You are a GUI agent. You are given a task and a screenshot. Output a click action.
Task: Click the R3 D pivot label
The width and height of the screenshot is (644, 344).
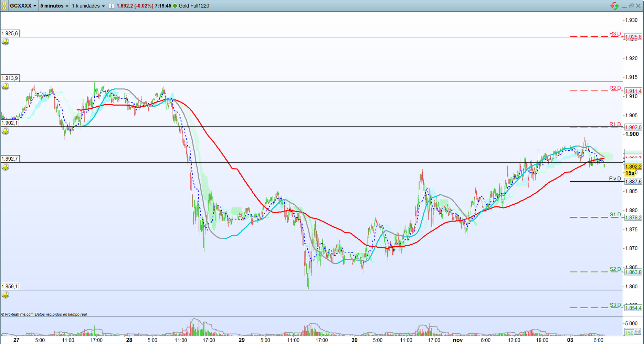(x=615, y=34)
